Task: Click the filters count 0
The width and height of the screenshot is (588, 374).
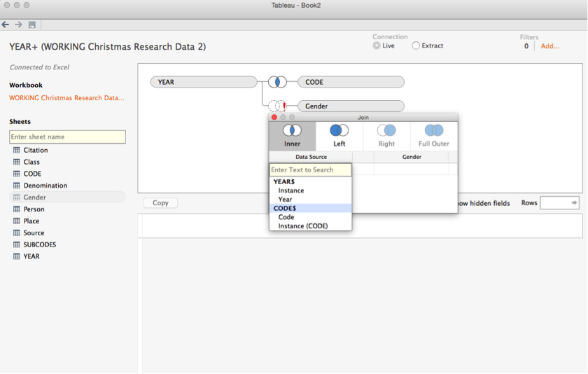Action: pos(526,46)
